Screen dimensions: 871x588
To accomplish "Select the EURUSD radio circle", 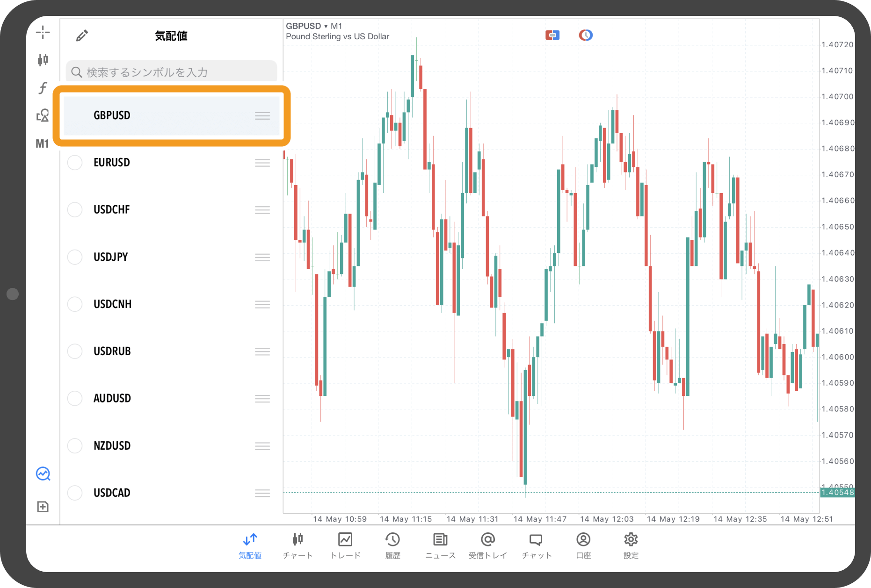I will 75,163.
